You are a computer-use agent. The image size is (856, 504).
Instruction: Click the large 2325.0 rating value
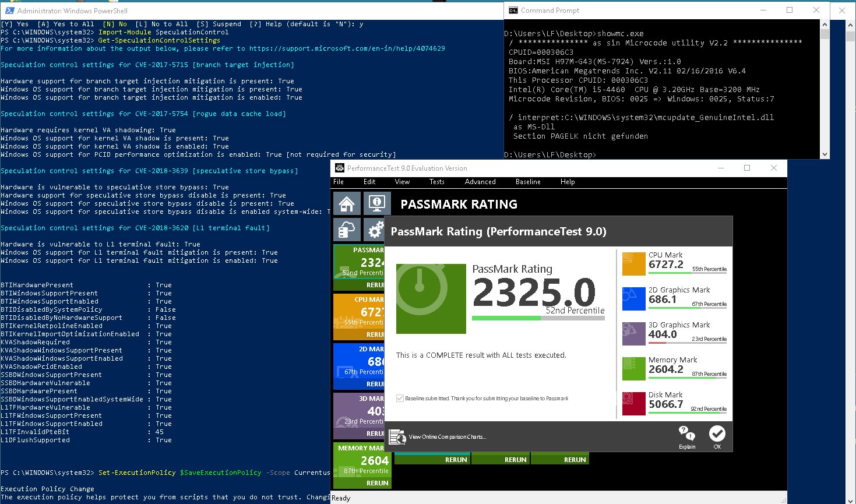[x=534, y=292]
